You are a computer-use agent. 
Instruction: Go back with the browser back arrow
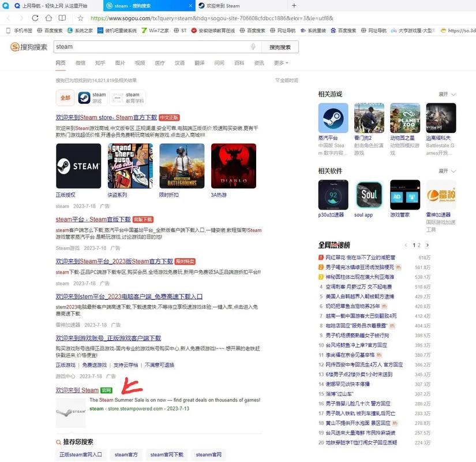(x=8, y=18)
